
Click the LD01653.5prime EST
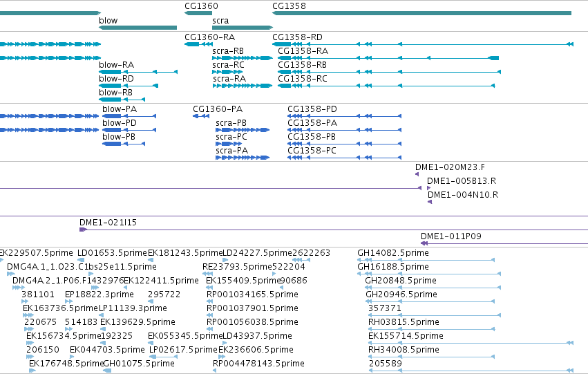(81, 261)
